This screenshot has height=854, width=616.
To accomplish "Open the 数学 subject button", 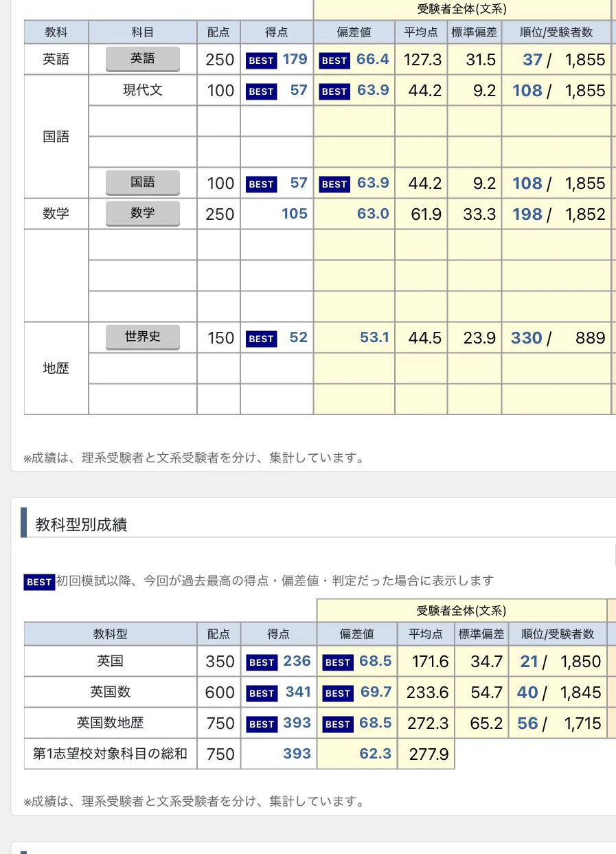I will pos(143,214).
